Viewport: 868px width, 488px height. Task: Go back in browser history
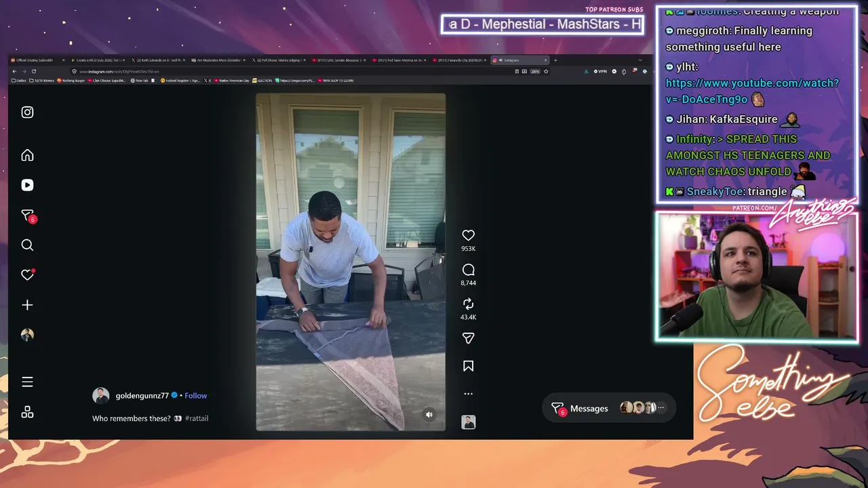[x=14, y=71]
